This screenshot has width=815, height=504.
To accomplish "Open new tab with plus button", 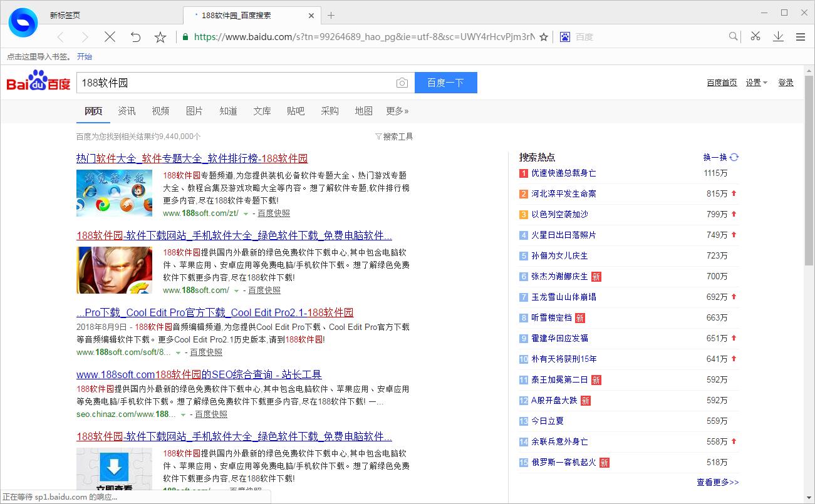I will 331,15.
